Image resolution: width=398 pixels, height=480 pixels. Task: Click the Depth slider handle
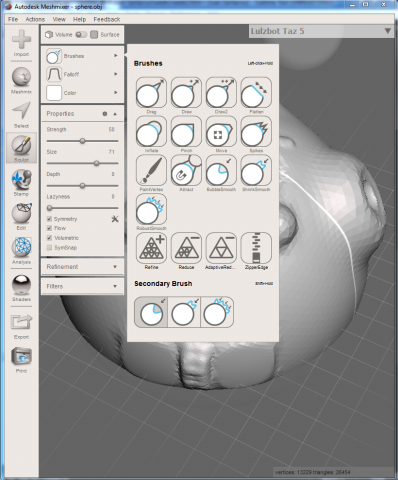(x=82, y=186)
